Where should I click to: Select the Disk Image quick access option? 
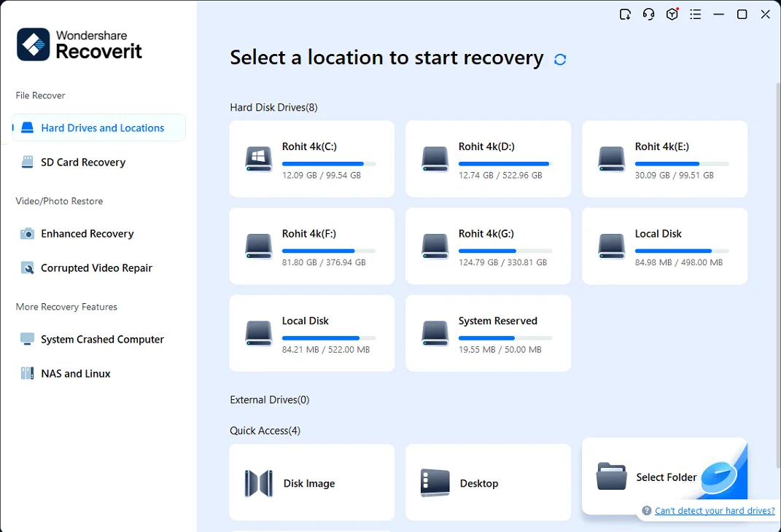click(311, 482)
